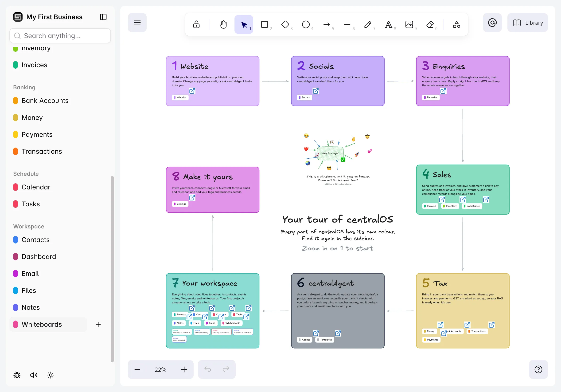This screenshot has height=392, width=561.
Task: Collapse the sidebar panel
Action: (x=103, y=17)
